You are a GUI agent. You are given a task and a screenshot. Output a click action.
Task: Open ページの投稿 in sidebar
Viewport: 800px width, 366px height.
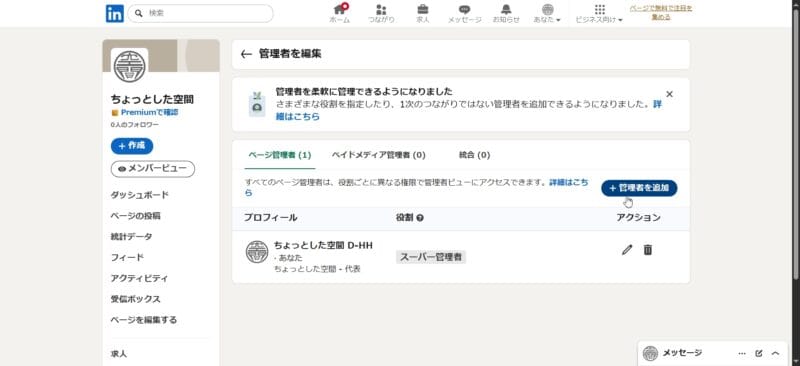[135, 216]
